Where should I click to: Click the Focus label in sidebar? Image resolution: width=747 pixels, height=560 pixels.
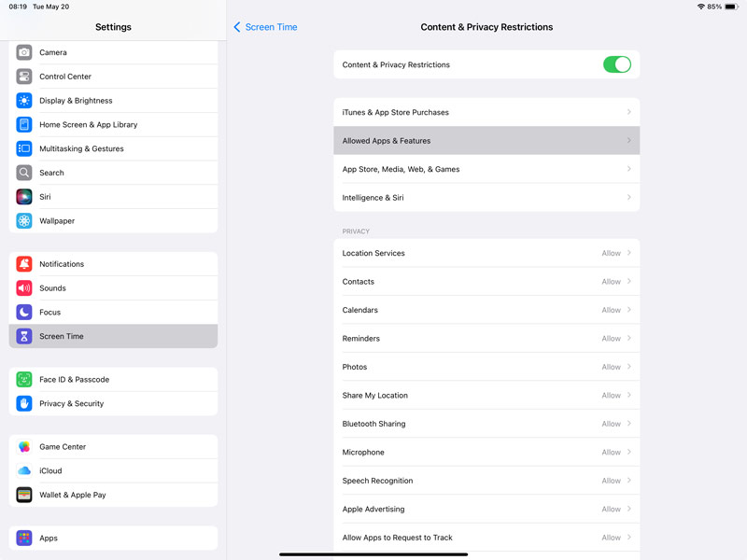tap(50, 312)
